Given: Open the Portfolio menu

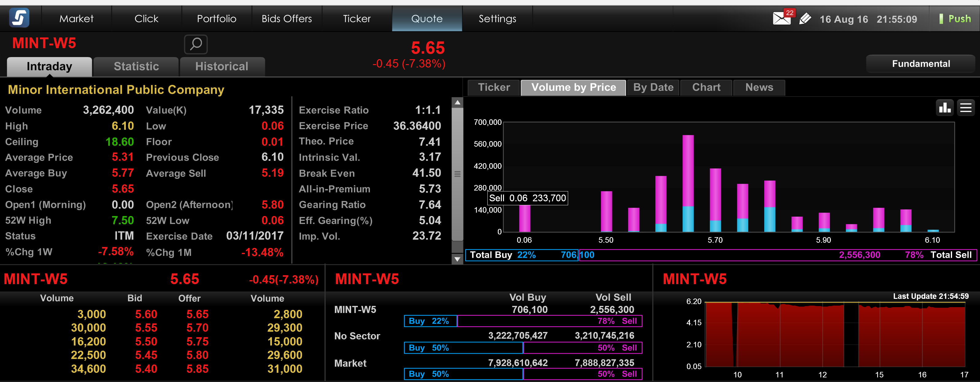Looking at the screenshot, I should click(x=216, y=19).
